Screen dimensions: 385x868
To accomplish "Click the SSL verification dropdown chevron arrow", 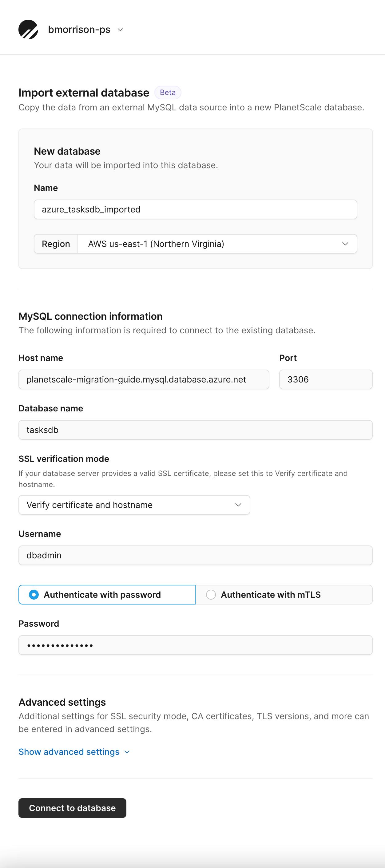I will pyautogui.click(x=238, y=505).
